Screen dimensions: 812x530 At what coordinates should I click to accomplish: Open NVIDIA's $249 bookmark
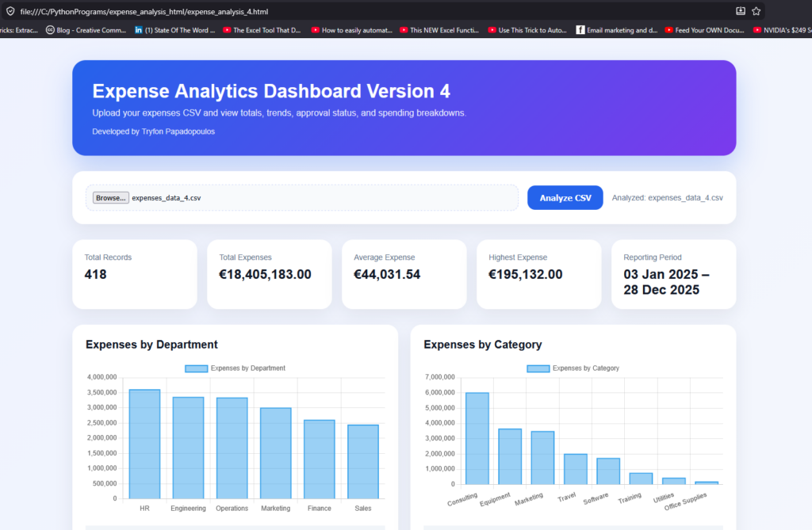[x=783, y=30]
